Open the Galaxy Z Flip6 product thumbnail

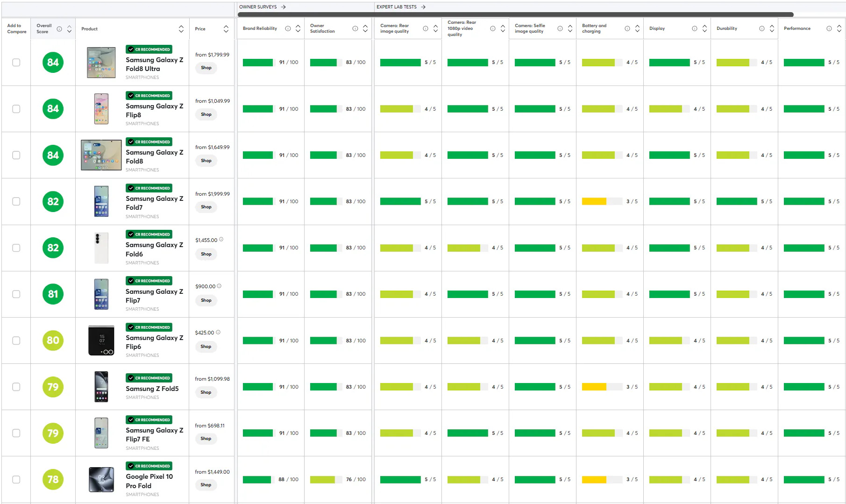101,341
